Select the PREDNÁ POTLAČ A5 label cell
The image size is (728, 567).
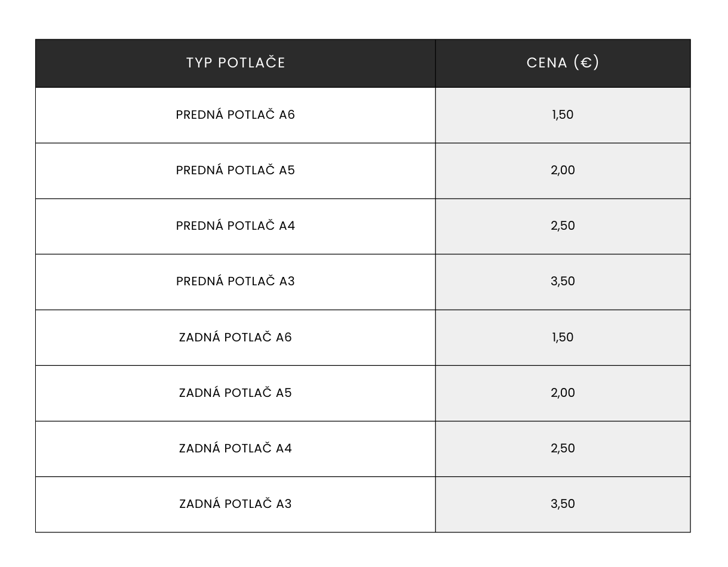pos(235,171)
